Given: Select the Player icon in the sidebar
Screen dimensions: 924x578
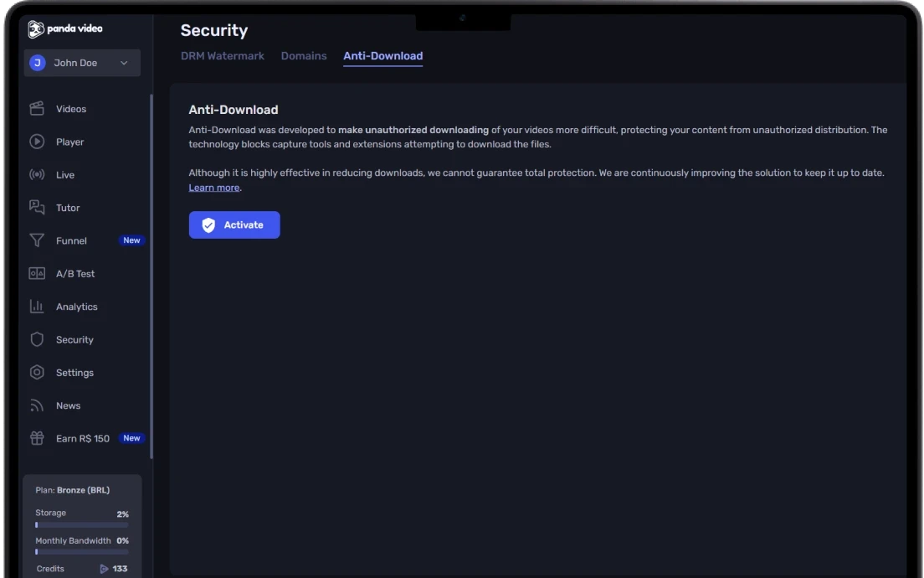Looking at the screenshot, I should 36,142.
